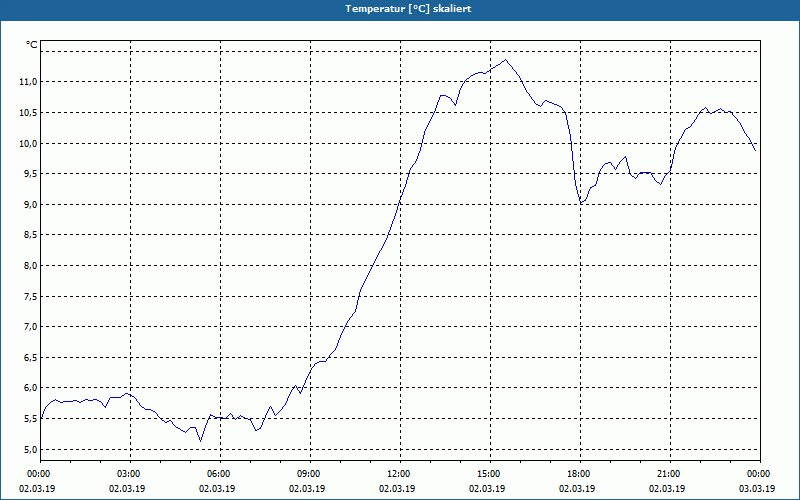The height and width of the screenshot is (500, 800).
Task: Select the '06:00' time label
Action: click(220, 474)
